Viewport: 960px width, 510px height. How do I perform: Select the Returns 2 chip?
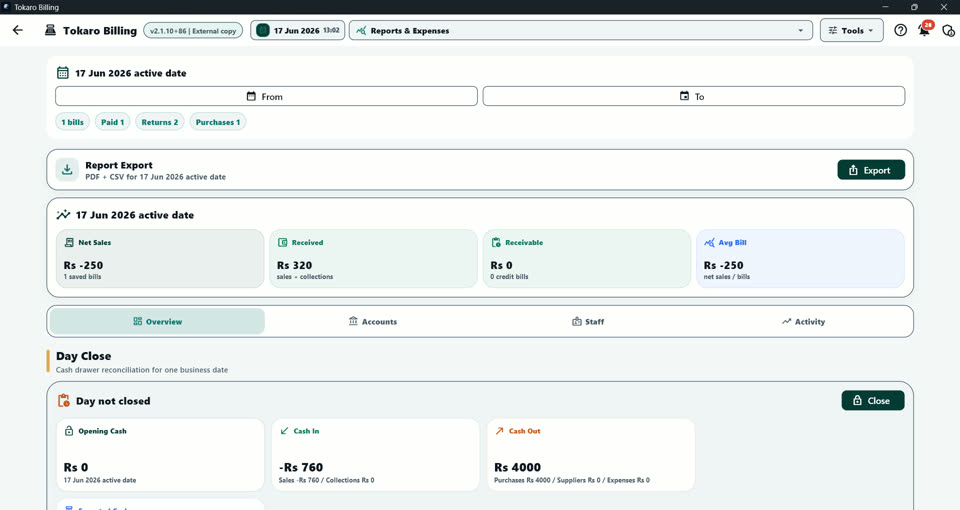(160, 122)
